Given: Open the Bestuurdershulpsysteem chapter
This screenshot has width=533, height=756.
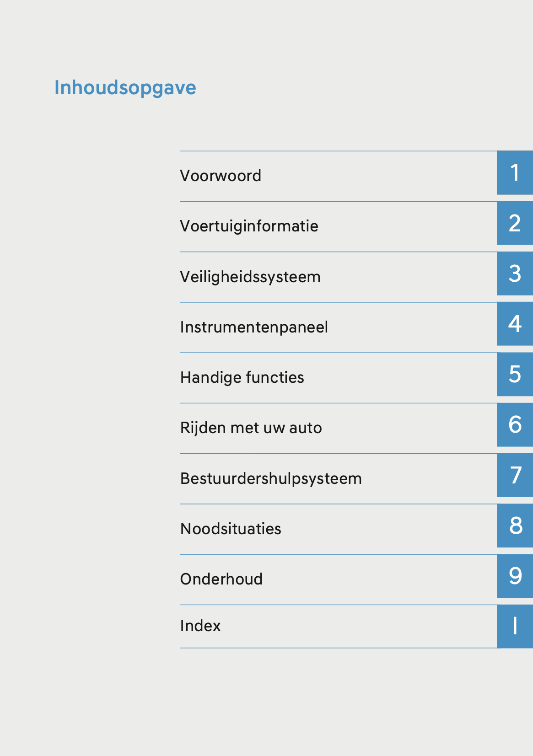Looking at the screenshot, I should (271, 478).
